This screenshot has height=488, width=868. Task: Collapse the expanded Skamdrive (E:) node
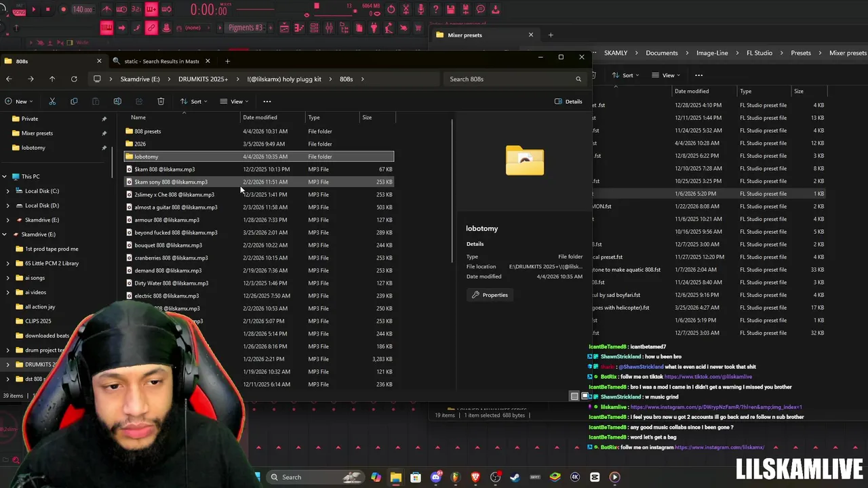tap(5, 235)
